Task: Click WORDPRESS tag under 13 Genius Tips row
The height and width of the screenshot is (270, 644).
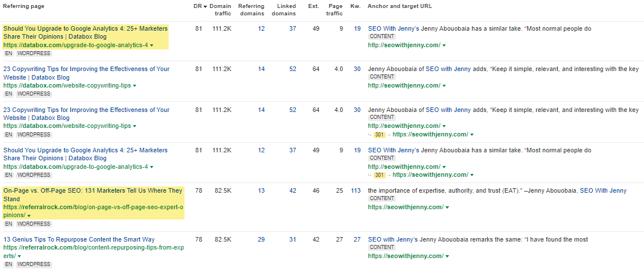Action: pos(34,264)
